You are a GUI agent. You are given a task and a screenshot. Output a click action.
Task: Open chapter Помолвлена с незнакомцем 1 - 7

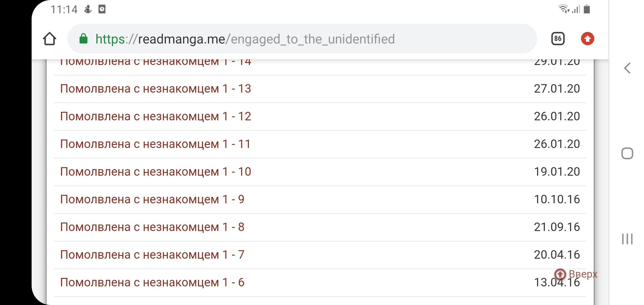152,255
